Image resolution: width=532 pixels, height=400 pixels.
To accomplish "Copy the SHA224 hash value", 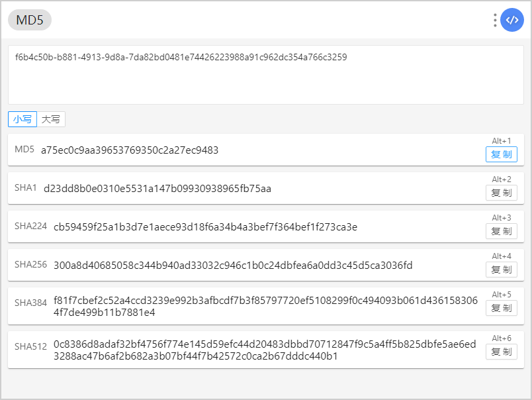I will point(501,231).
